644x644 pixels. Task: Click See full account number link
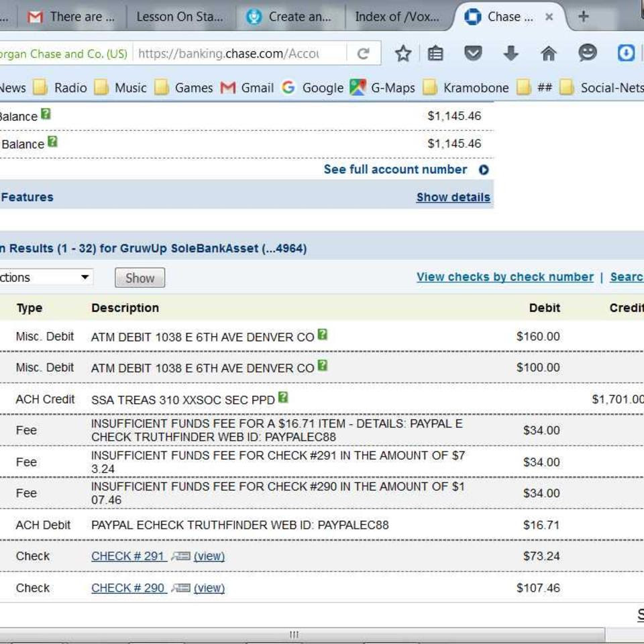pyautogui.click(x=395, y=169)
